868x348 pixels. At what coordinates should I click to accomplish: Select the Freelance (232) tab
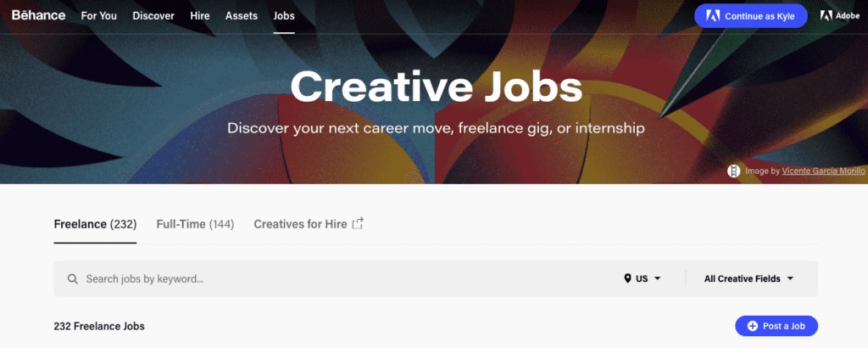(95, 224)
